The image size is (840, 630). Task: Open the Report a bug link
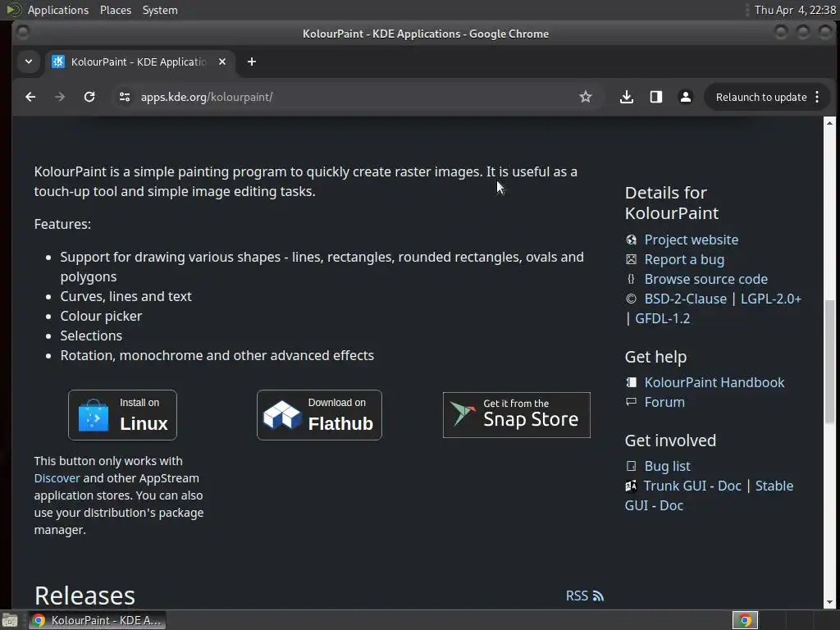[x=684, y=260]
